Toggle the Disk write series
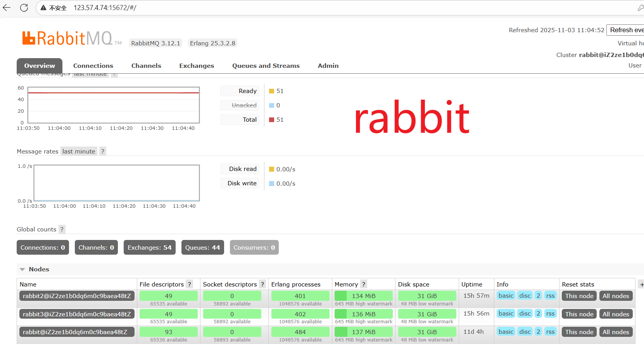Screen dimensions: 644x345 [x=240, y=183]
